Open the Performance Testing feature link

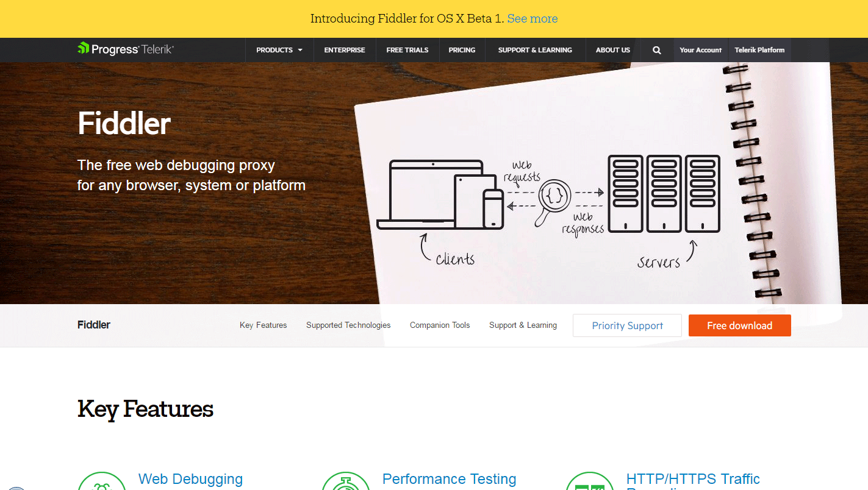click(x=450, y=479)
